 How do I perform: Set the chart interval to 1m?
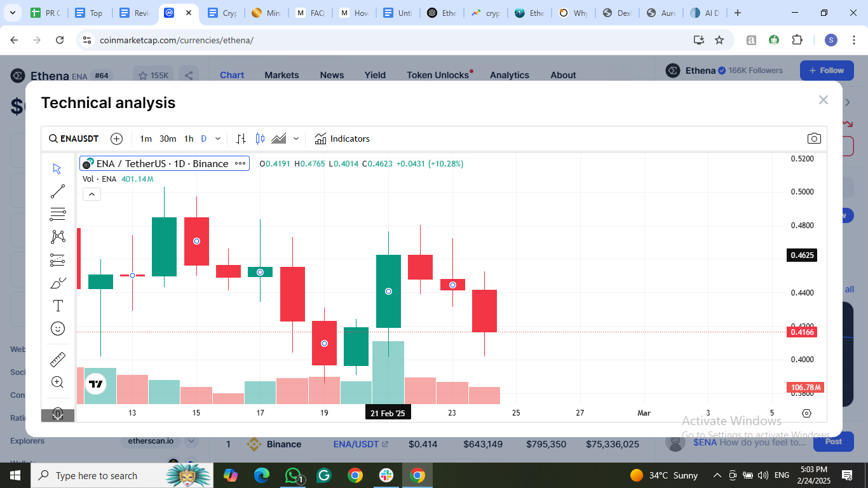pos(146,139)
